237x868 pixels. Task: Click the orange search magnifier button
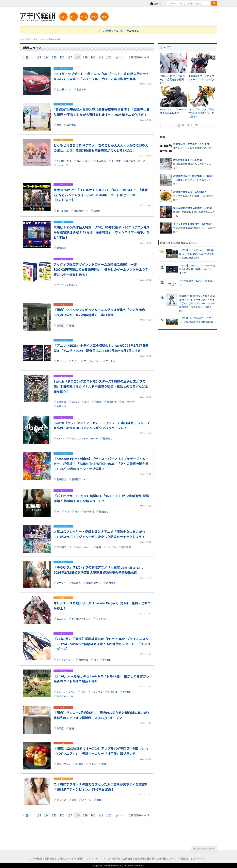coord(214,3)
